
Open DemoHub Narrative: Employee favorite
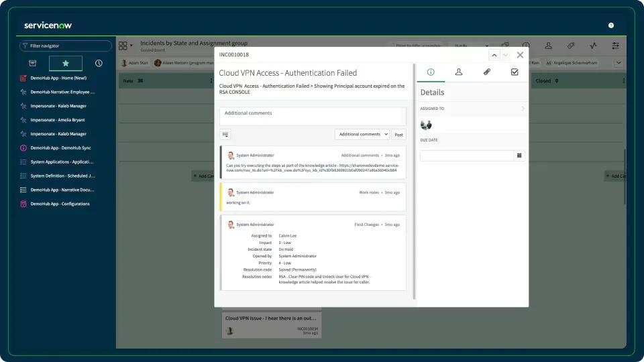pos(62,92)
